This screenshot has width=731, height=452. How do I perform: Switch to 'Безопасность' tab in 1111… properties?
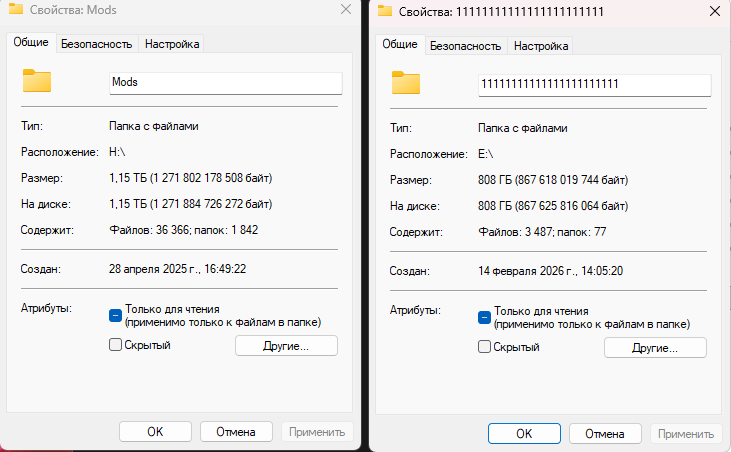click(465, 46)
